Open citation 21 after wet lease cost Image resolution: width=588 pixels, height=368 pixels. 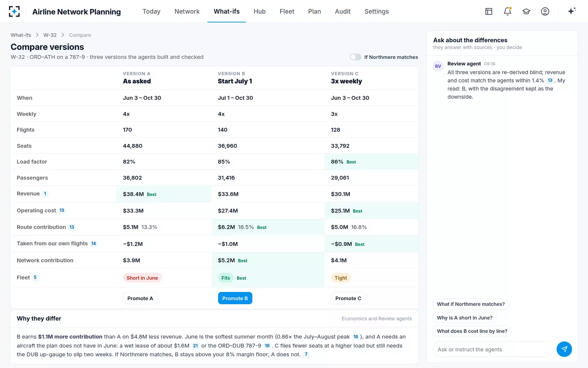coord(196,346)
